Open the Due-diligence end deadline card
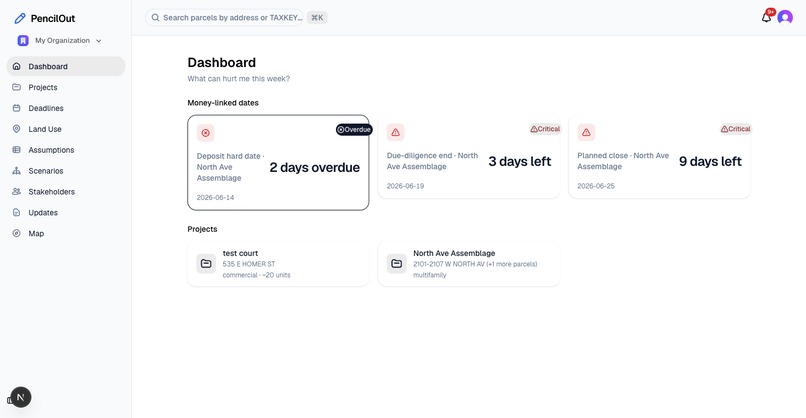 469,157
